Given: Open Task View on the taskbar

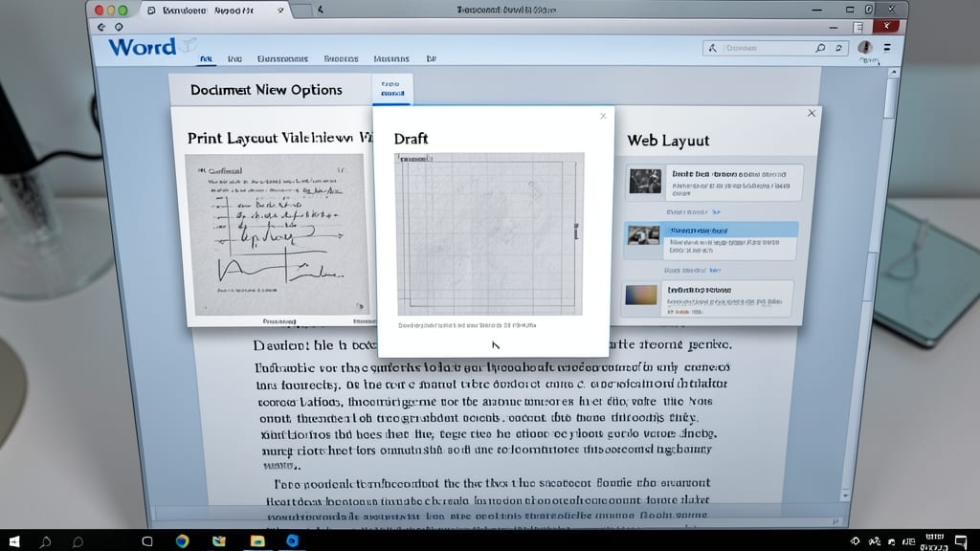Looking at the screenshot, I should coord(146,541).
